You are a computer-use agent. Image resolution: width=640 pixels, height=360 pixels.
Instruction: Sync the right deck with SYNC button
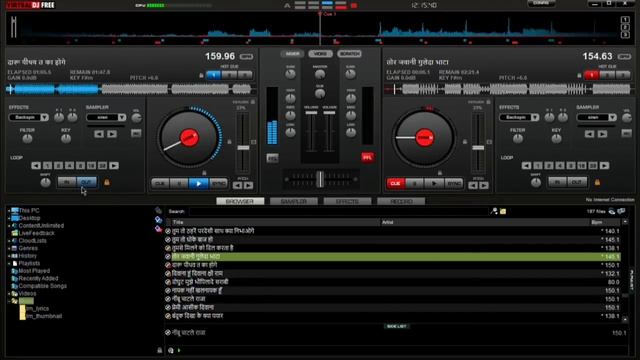coord(454,184)
